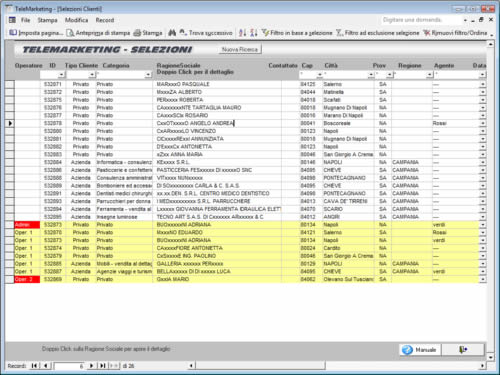
Task: Expand the Categoria filter dropdown
Action: pyautogui.click(x=148, y=75)
